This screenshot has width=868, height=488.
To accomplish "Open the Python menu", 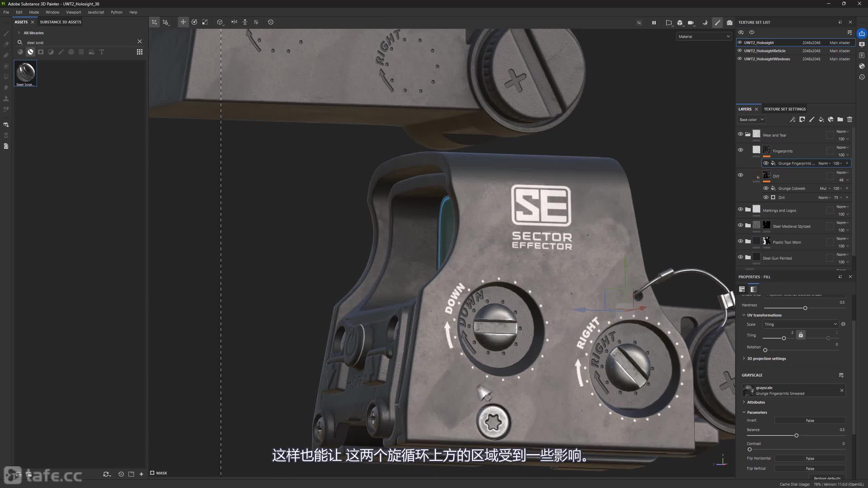I will (117, 12).
